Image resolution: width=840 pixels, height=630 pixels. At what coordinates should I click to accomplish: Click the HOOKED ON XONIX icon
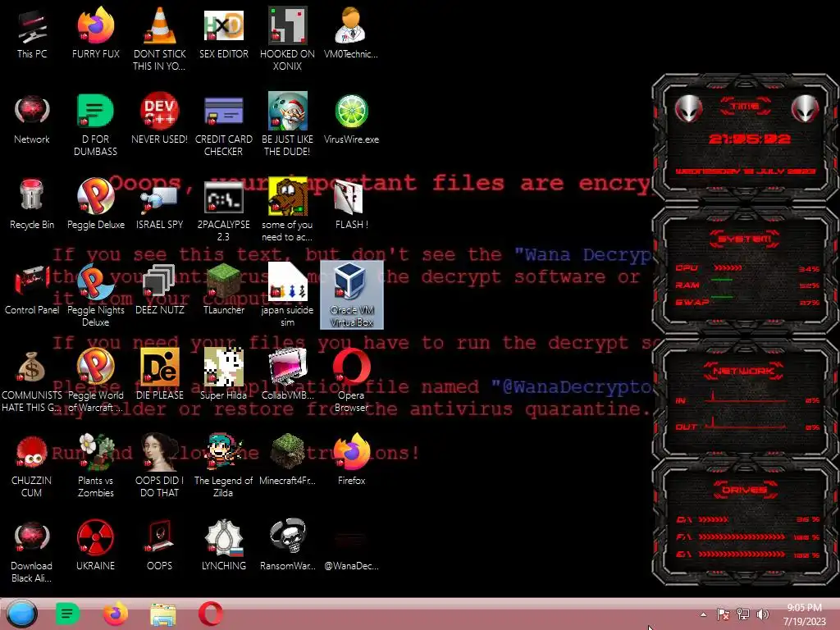(x=287, y=39)
